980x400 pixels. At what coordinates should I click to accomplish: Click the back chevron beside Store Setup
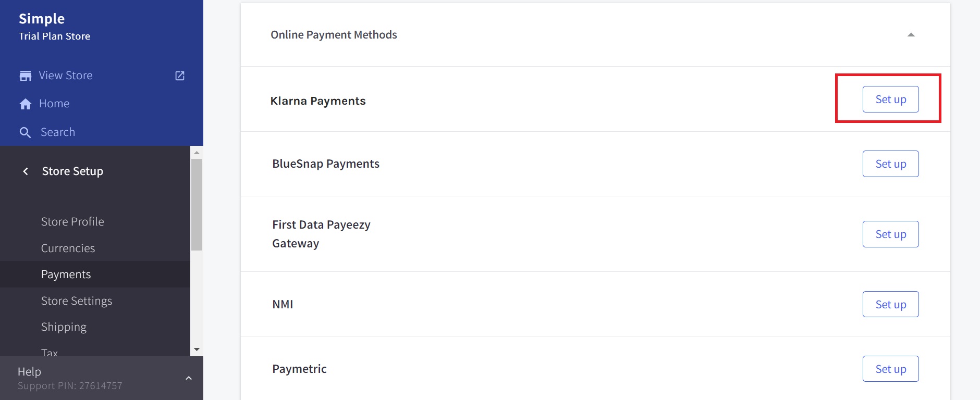[26, 171]
